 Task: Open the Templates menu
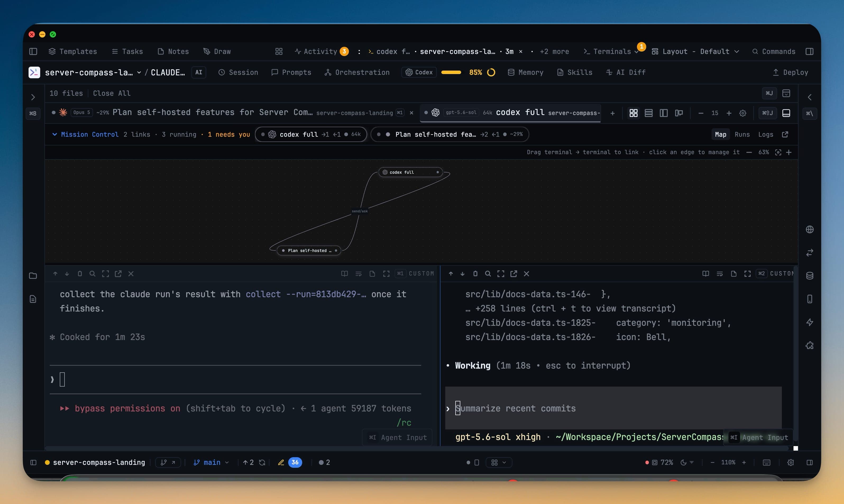[x=73, y=51]
